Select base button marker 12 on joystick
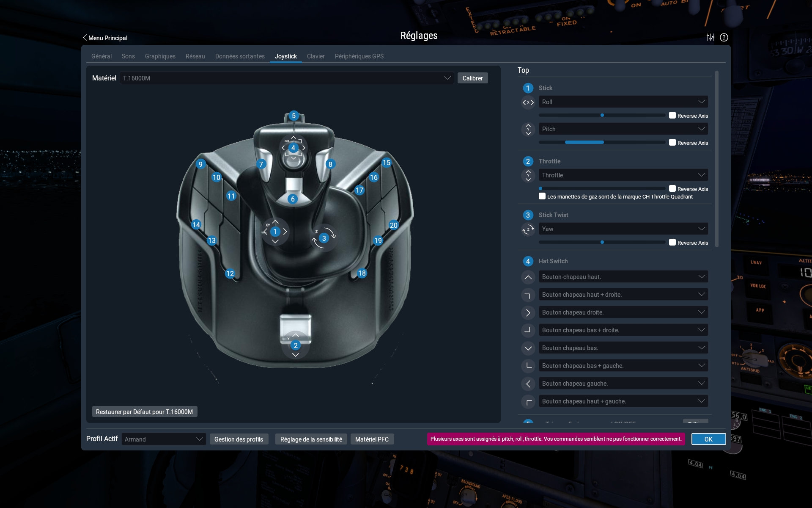 [x=230, y=273]
